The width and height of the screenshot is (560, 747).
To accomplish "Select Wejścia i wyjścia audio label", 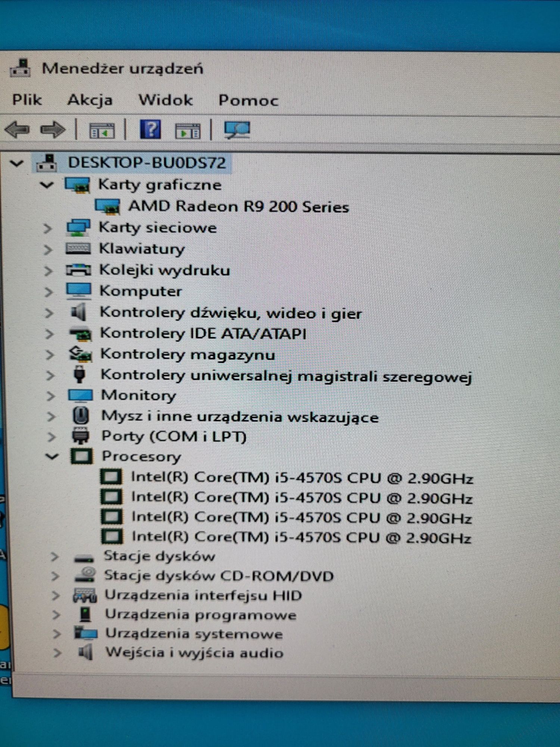I will click(x=194, y=653).
